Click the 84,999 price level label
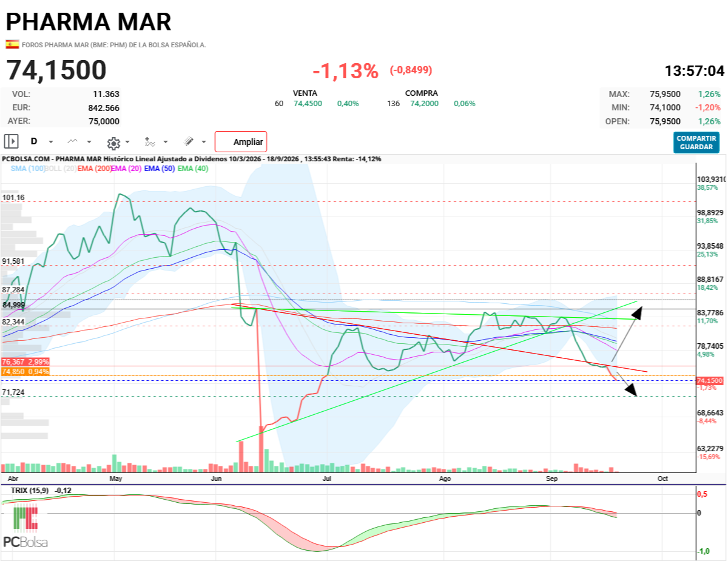Viewport: 728px width, 561px height. (13, 304)
